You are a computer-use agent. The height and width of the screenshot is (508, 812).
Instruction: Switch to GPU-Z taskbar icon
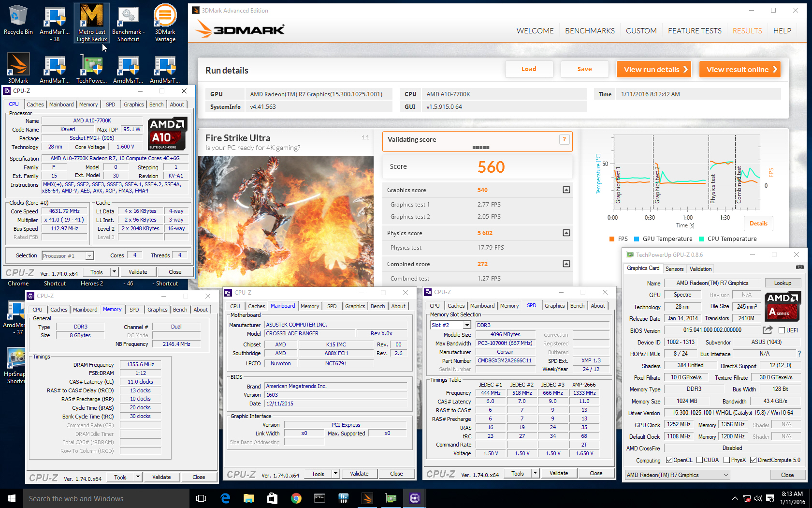391,498
